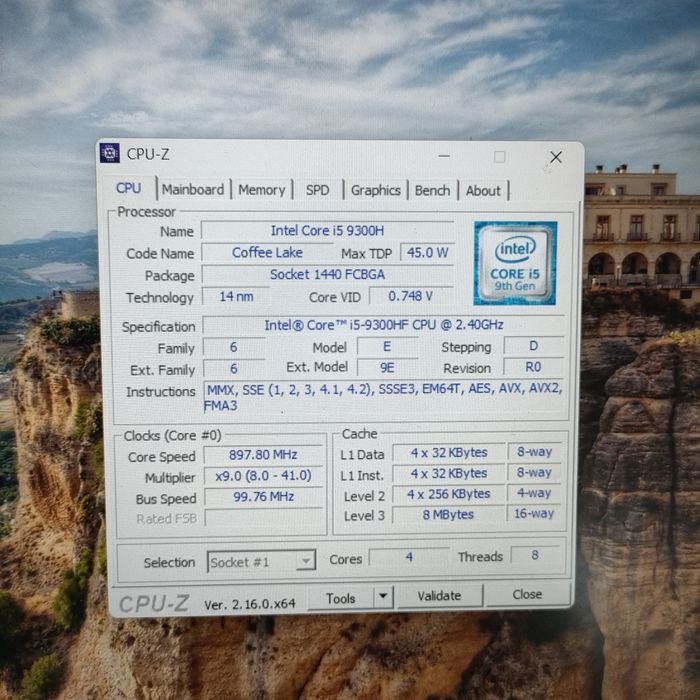
Task: Click the Cores count value 4
Action: [409, 557]
